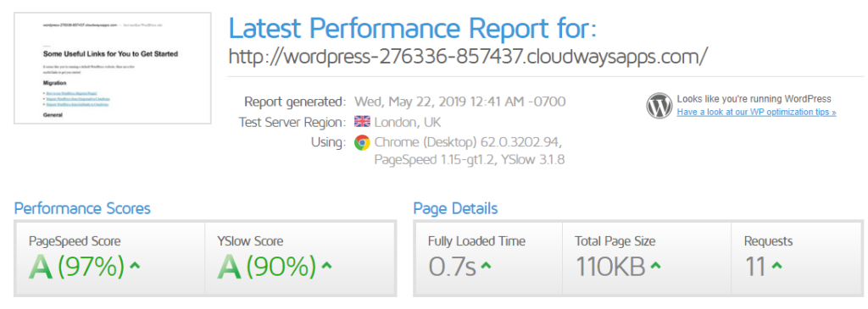
Task: Click the green arrow next to YSlow 90%
Action: coord(326,266)
